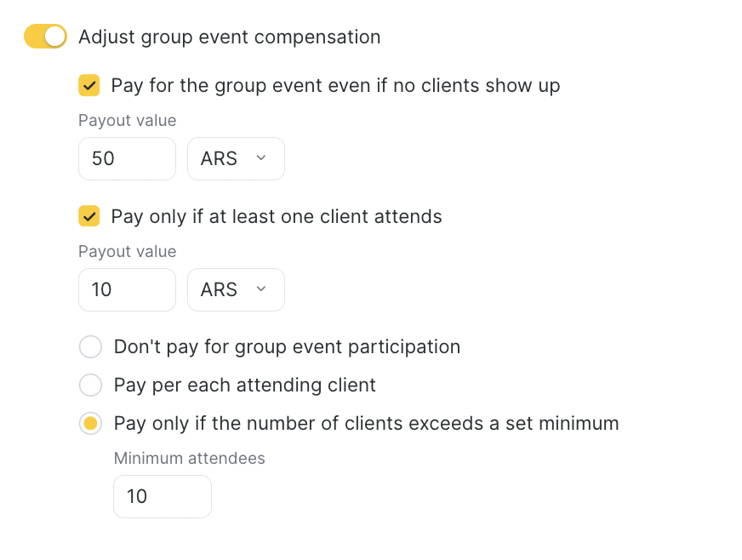Click the Pay only if at least one client attends text
The image size is (742, 560).
[277, 217]
